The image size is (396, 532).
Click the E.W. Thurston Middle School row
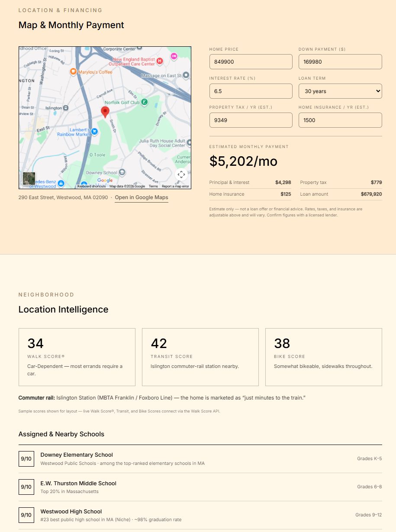click(200, 487)
